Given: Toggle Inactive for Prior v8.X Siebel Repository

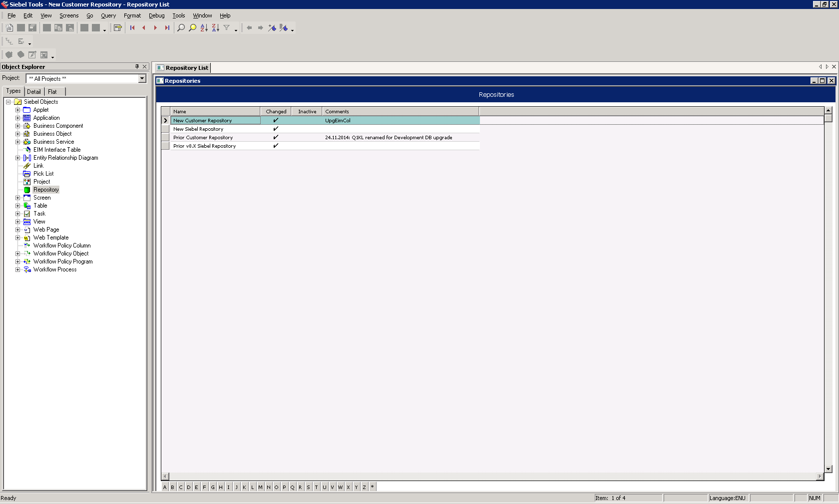Looking at the screenshot, I should pos(307,146).
